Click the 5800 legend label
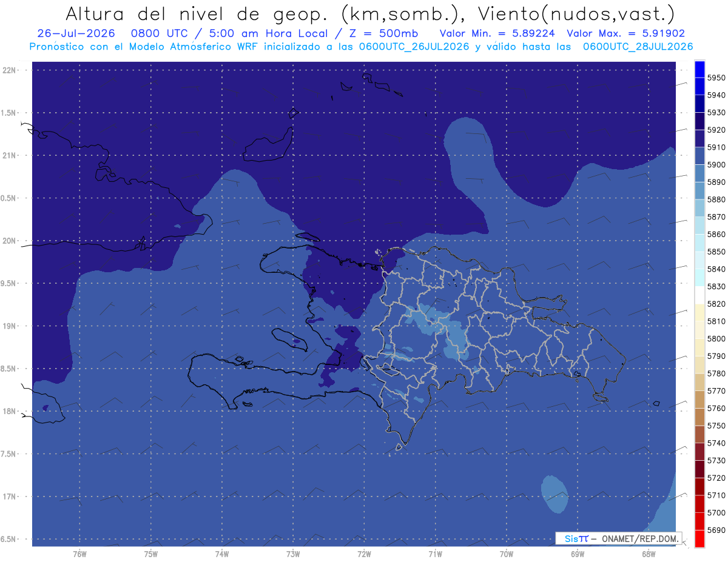The width and height of the screenshot is (728, 562). [716, 339]
